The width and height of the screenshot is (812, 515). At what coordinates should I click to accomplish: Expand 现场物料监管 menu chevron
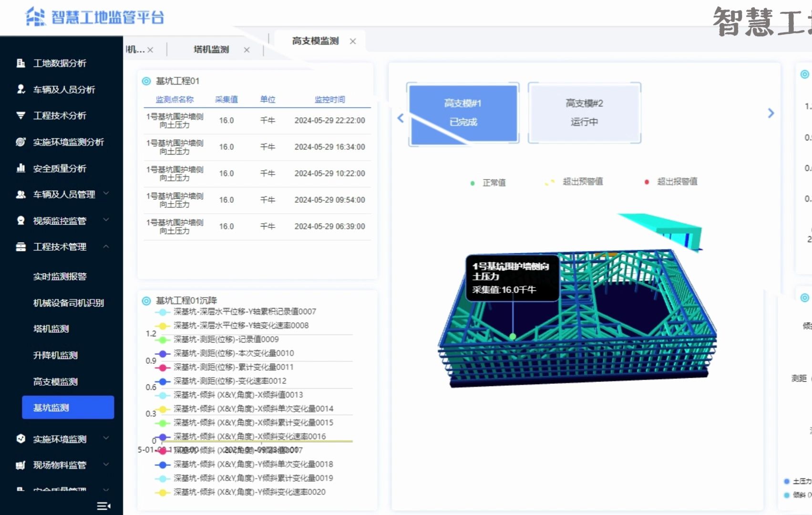106,464
